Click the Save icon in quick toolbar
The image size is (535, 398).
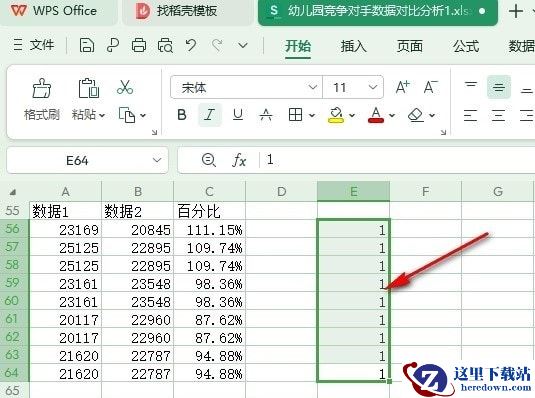[87, 45]
